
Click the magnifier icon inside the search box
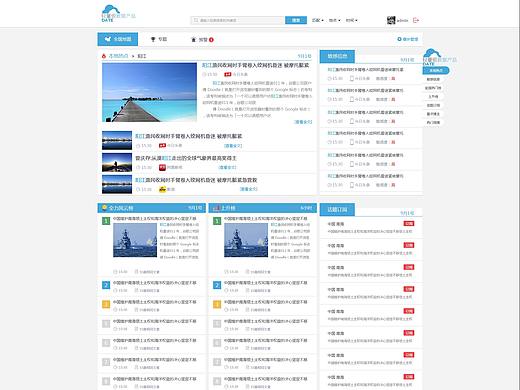[x=196, y=20]
